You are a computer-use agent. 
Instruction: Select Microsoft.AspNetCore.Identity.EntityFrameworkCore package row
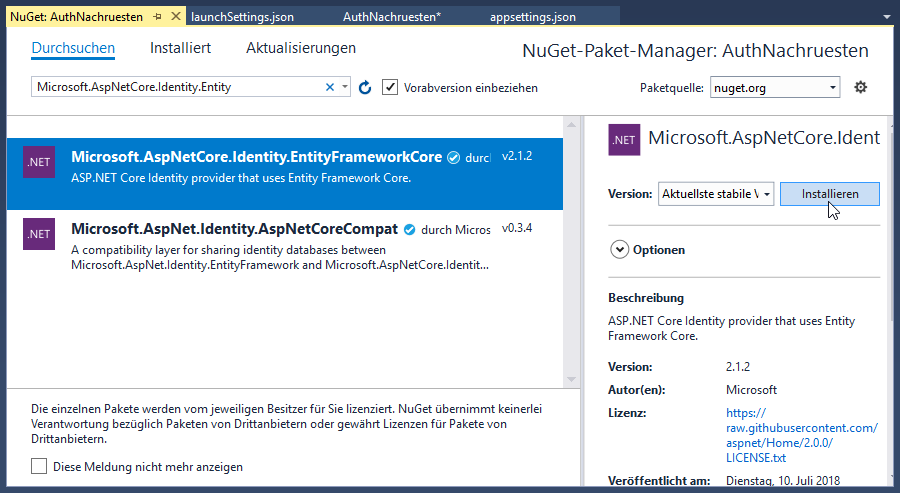285,174
